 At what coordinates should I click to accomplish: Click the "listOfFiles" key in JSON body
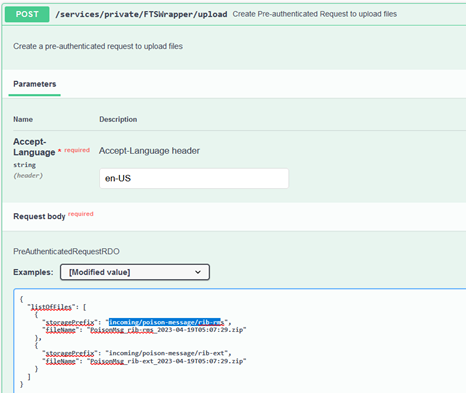51,307
